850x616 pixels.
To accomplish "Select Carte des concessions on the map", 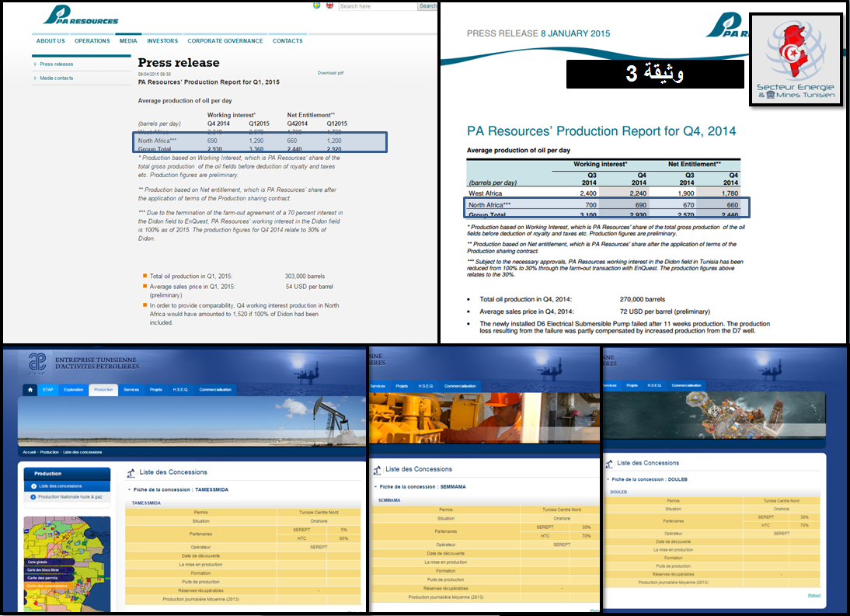I will click(47, 586).
